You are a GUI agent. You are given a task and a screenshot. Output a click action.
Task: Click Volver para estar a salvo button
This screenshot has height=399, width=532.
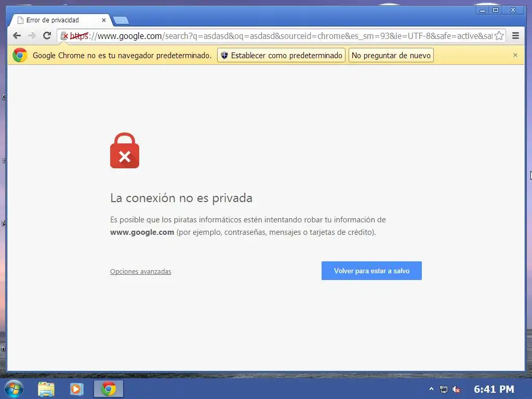(x=371, y=271)
